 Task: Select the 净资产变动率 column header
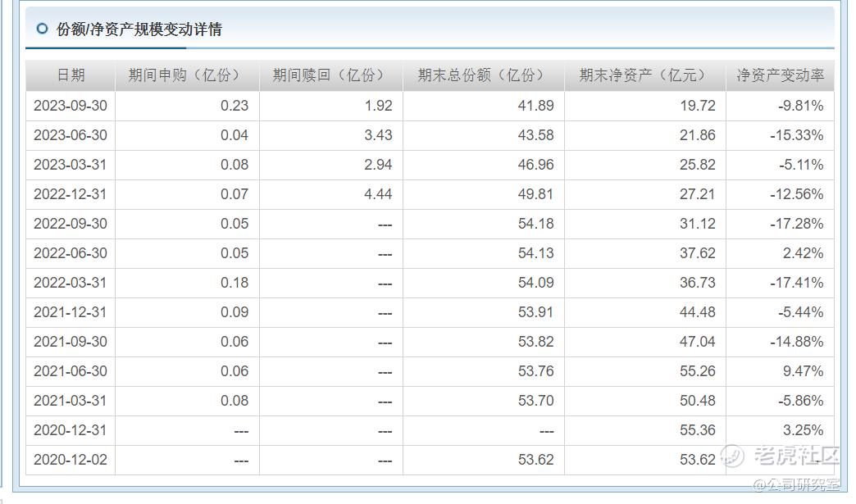coord(780,75)
